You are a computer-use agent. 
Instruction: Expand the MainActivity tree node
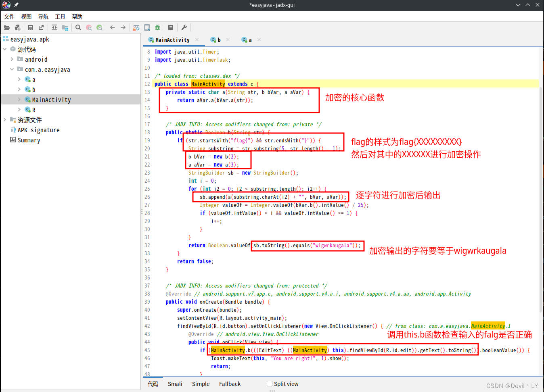(19, 100)
